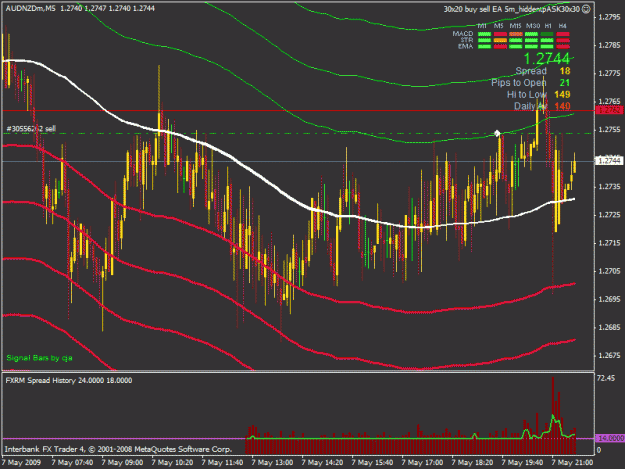Click the EMA signal bar under M30
This screenshot has width=625, height=469.
531,47
